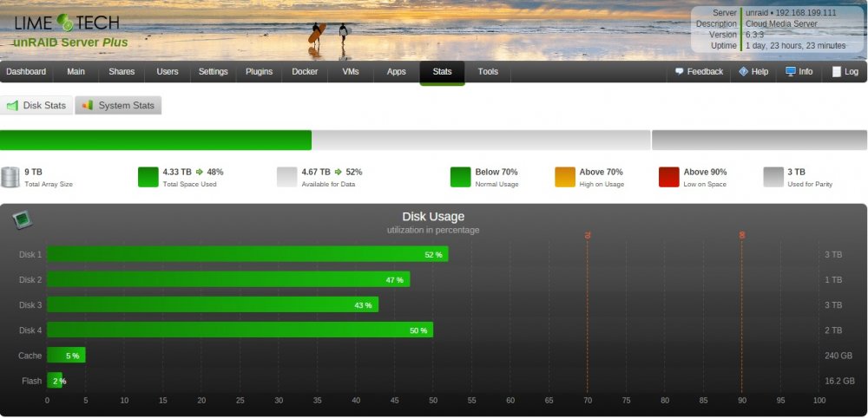This screenshot has width=868, height=418.
Task: Click the '9 TB' total array value
Action: pos(33,172)
